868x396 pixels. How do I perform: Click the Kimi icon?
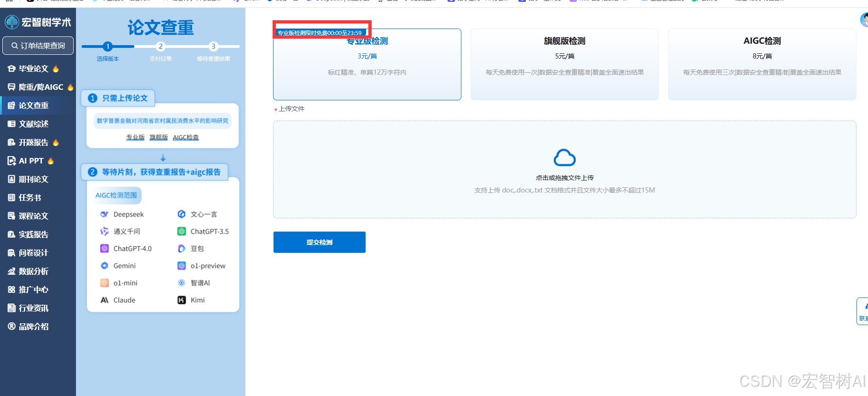click(x=181, y=300)
